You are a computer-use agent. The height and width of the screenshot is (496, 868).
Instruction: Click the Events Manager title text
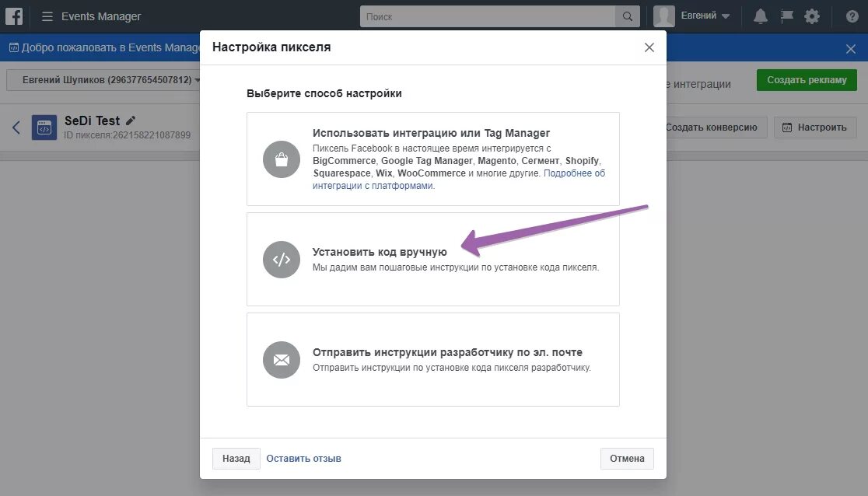101,16
